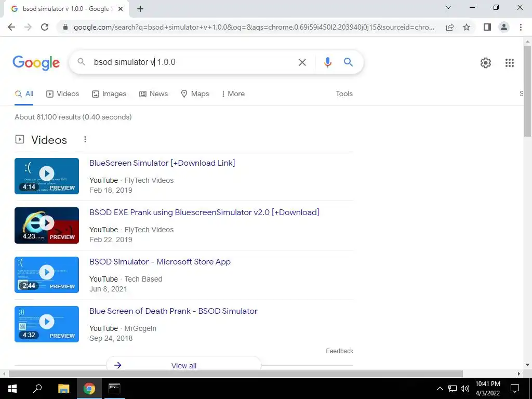Click the forward navigation arrow

click(x=28, y=27)
